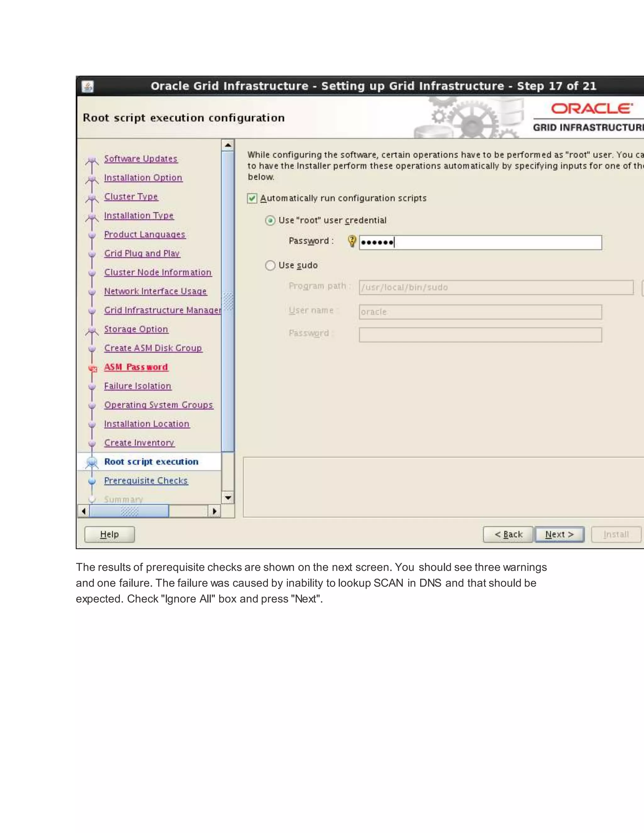This screenshot has width=644, height=833.
Task: Click the ASM Password error step icon
Action: tap(92, 368)
